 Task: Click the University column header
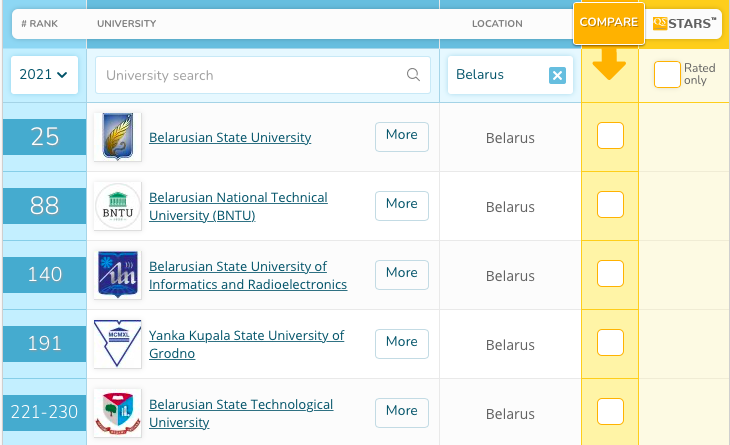125,23
